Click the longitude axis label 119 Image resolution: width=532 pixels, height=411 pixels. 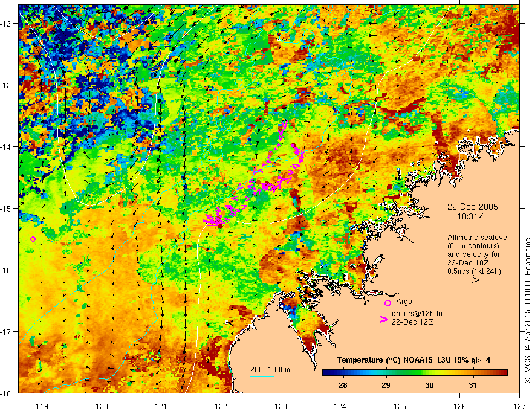click(x=42, y=406)
